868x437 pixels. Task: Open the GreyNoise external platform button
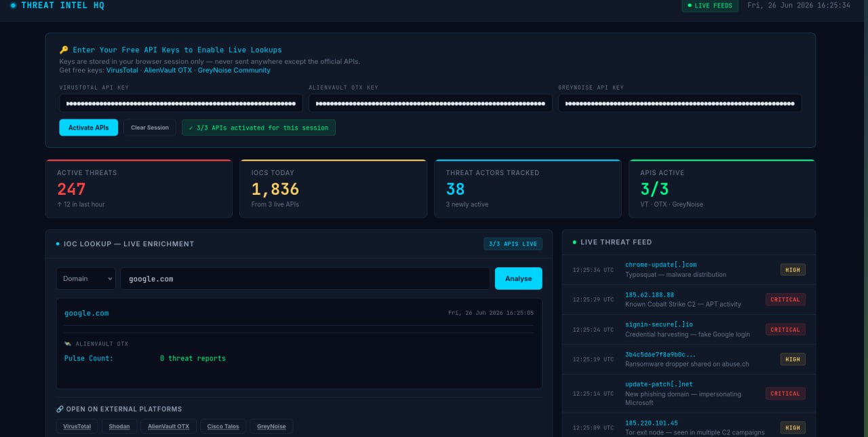[271, 426]
